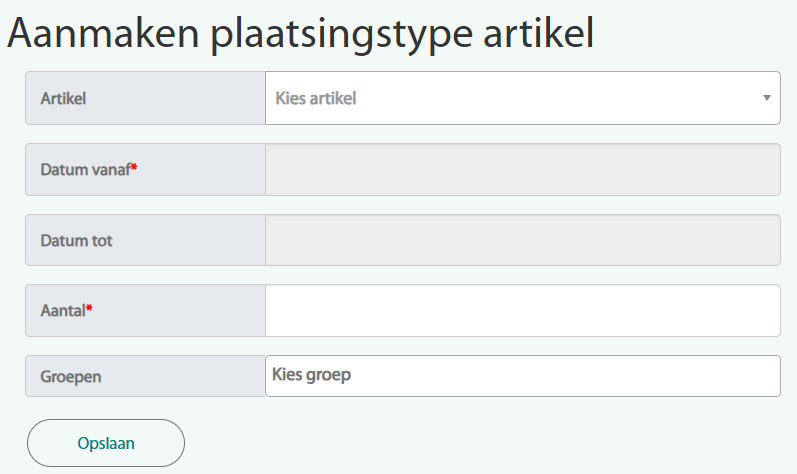This screenshot has width=797, height=474.
Task: Open the Artikel dropdown arrow
Action: (766, 98)
